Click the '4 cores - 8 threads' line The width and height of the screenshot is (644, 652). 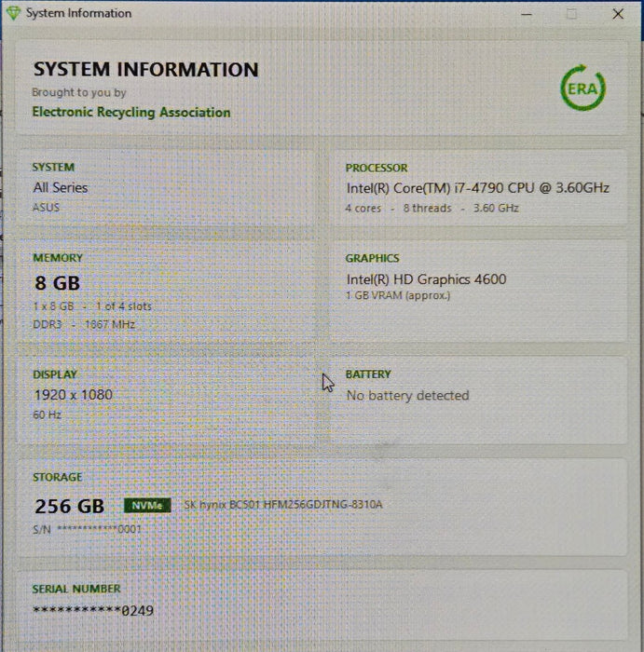[x=432, y=208]
